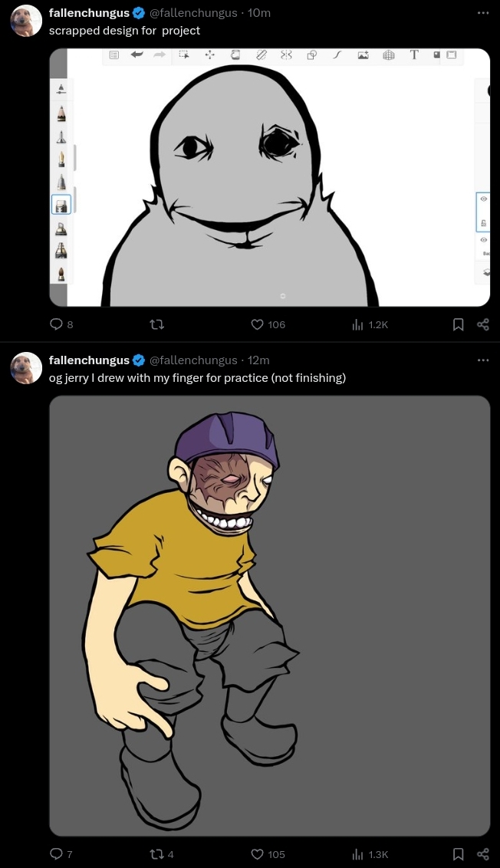View analytics for scrapped design post
The image size is (500, 868).
(x=358, y=324)
